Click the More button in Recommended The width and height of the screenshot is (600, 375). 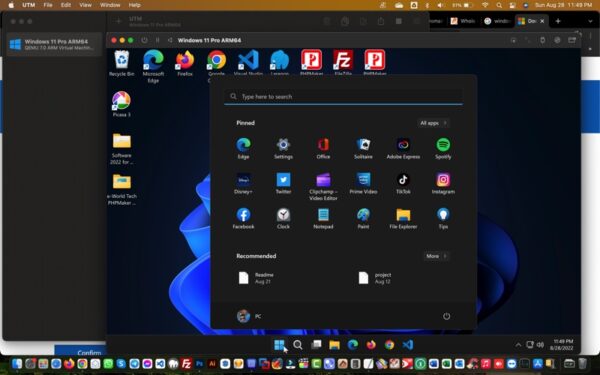pos(436,256)
